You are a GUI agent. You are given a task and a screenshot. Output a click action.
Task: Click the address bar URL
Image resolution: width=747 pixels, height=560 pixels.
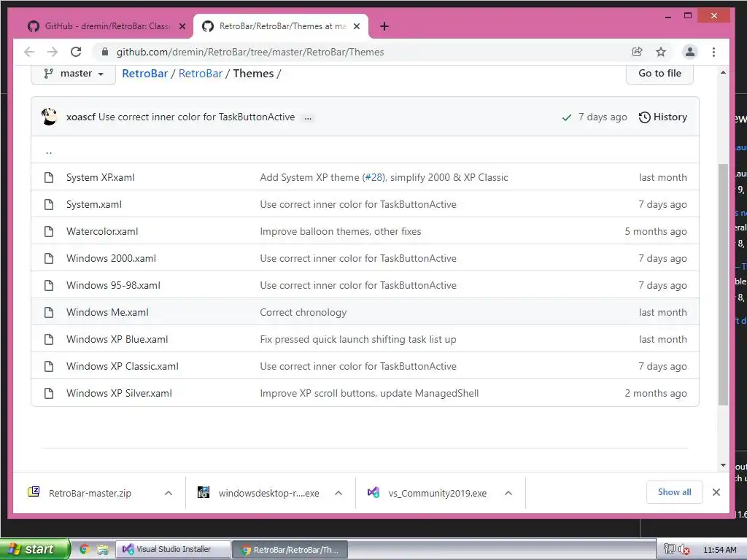pyautogui.click(x=250, y=52)
